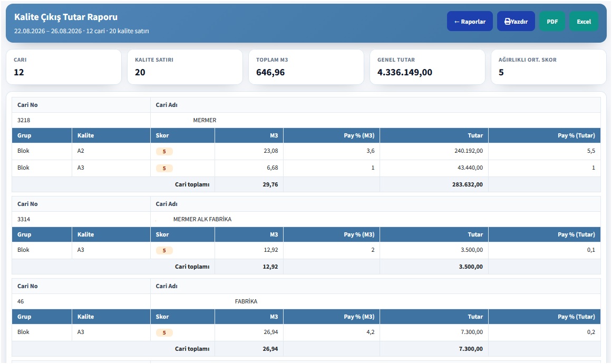
Task: Go back using the Raporlar button
Action: pyautogui.click(x=470, y=22)
